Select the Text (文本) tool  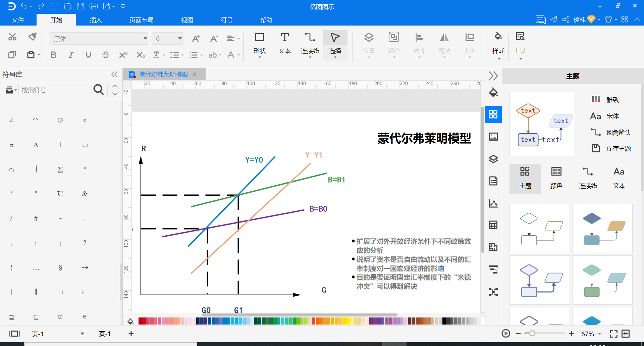click(x=285, y=45)
